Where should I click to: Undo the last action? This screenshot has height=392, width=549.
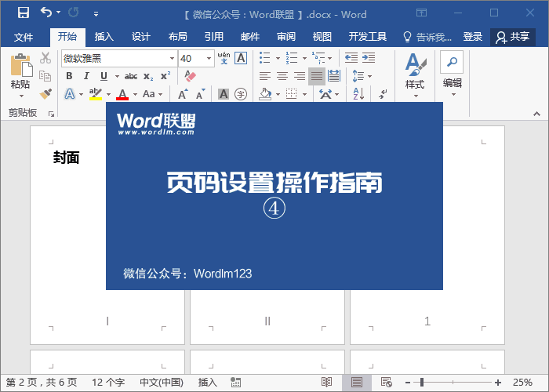[45, 13]
